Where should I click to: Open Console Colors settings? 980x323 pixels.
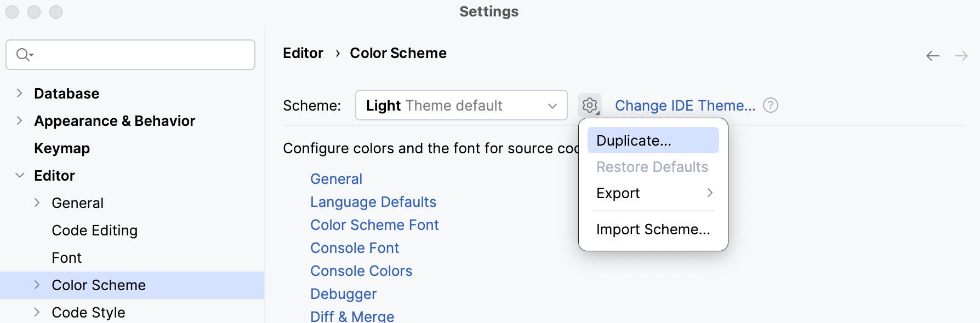(x=361, y=270)
